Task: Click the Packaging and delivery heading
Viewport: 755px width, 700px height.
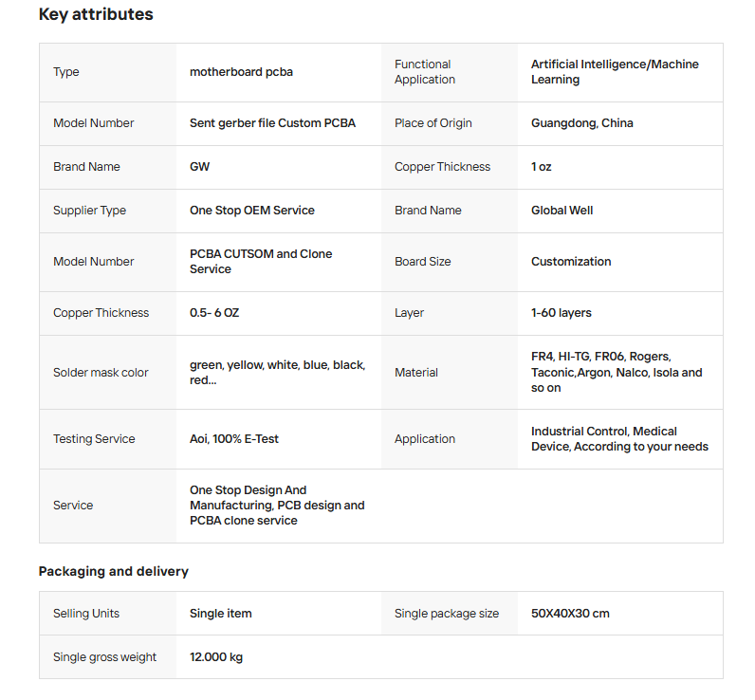Action: click(x=113, y=571)
